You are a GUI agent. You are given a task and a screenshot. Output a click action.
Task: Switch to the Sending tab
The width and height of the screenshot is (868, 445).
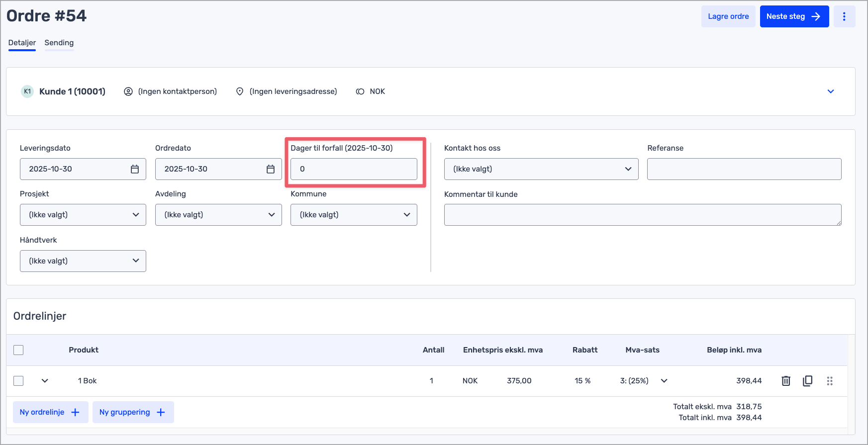(59, 43)
